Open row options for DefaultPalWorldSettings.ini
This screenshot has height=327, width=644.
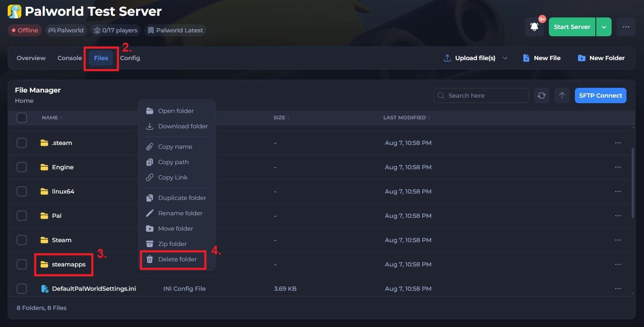click(x=618, y=289)
